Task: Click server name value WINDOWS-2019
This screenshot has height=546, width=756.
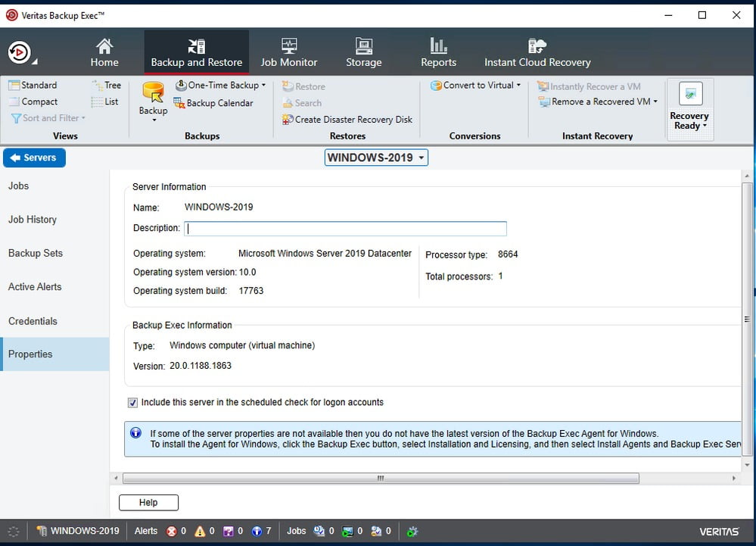Action: click(x=219, y=207)
